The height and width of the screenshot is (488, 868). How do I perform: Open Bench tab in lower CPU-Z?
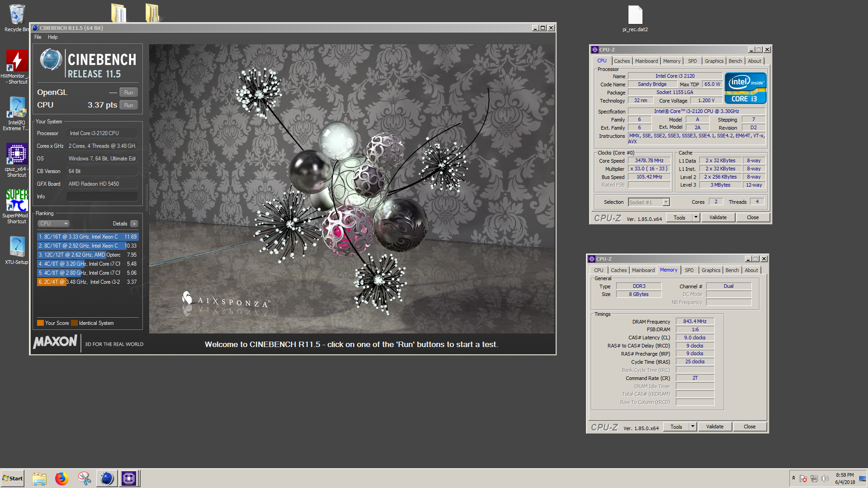click(x=732, y=270)
